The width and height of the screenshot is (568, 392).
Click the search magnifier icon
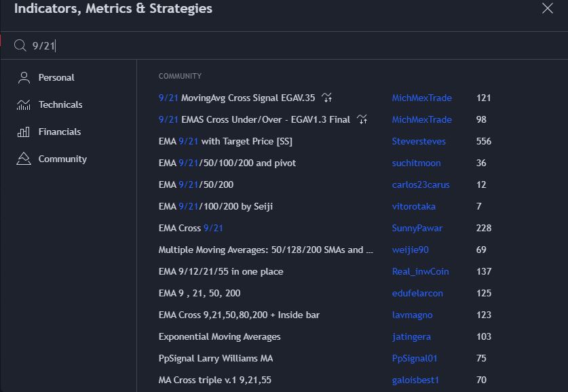point(20,45)
